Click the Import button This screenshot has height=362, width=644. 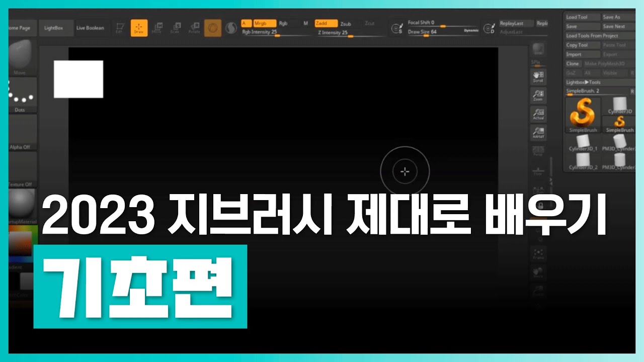583,54
